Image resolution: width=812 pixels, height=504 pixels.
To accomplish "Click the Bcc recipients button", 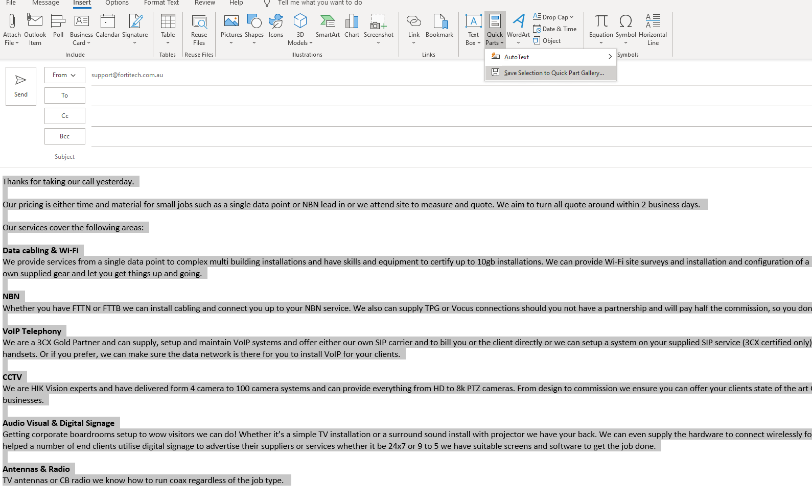I will click(64, 136).
